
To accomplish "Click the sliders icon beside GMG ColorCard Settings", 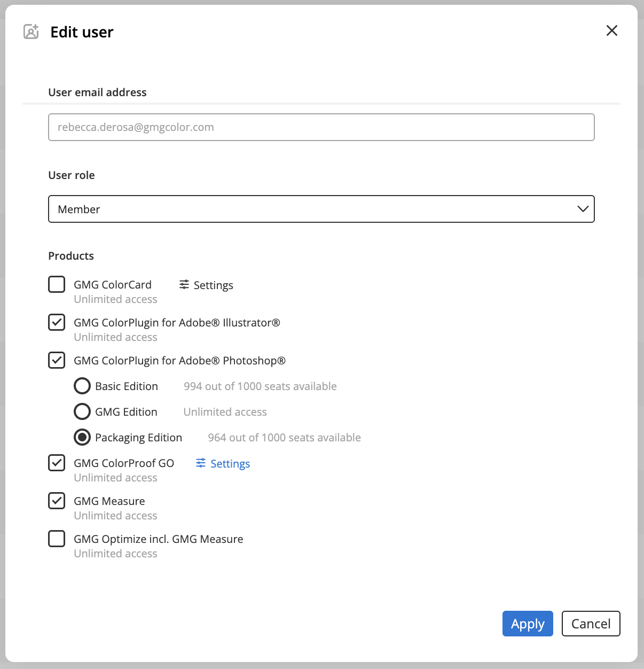I will pos(184,284).
